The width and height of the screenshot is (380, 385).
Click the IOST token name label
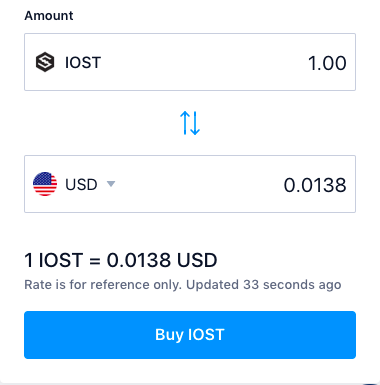click(x=83, y=63)
